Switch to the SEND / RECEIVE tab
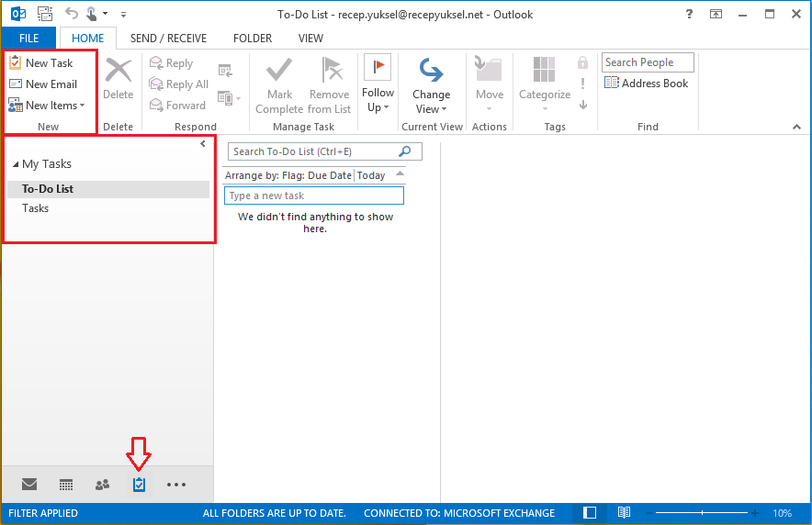This screenshot has width=812, height=525. click(168, 39)
